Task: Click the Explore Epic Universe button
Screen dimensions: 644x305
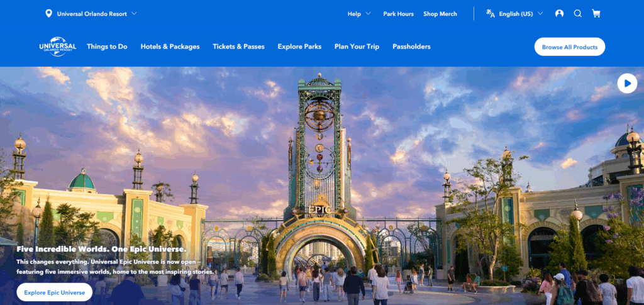Action: [x=54, y=292]
